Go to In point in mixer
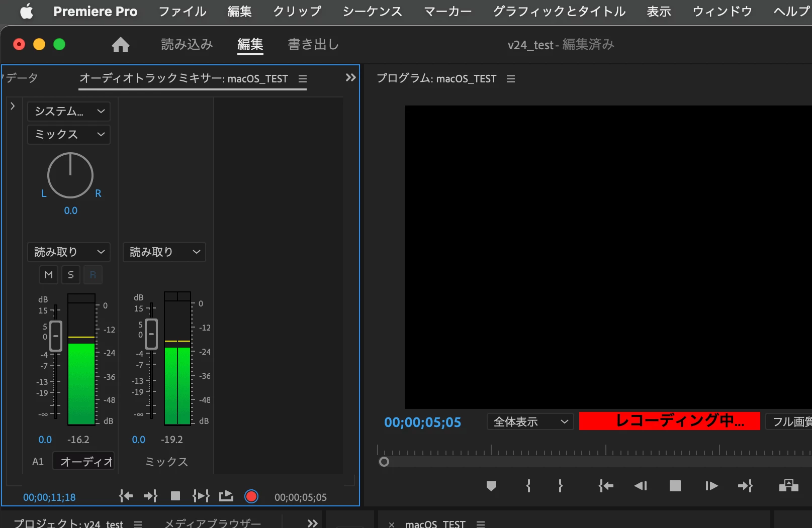This screenshot has height=528, width=812. pyautogui.click(x=126, y=496)
